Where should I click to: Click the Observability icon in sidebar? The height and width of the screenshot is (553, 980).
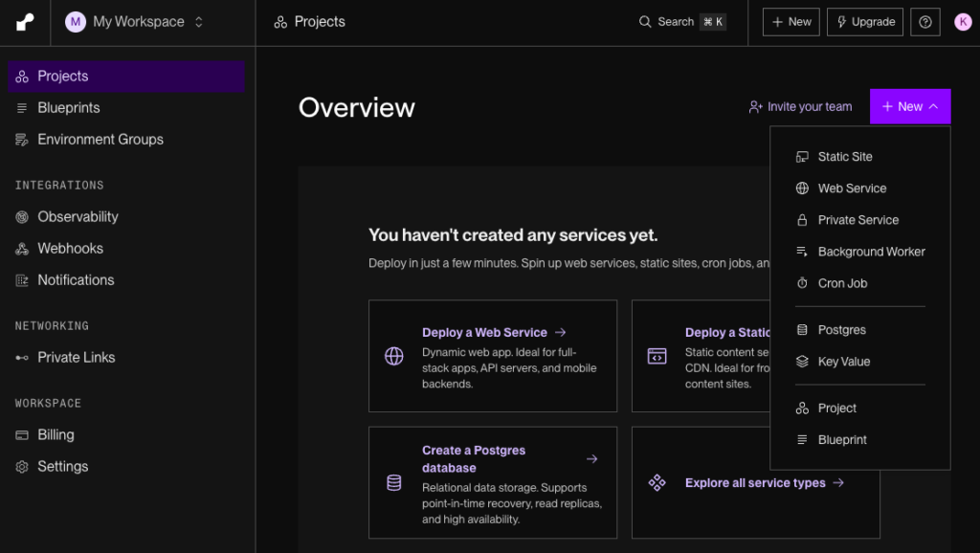tap(22, 217)
